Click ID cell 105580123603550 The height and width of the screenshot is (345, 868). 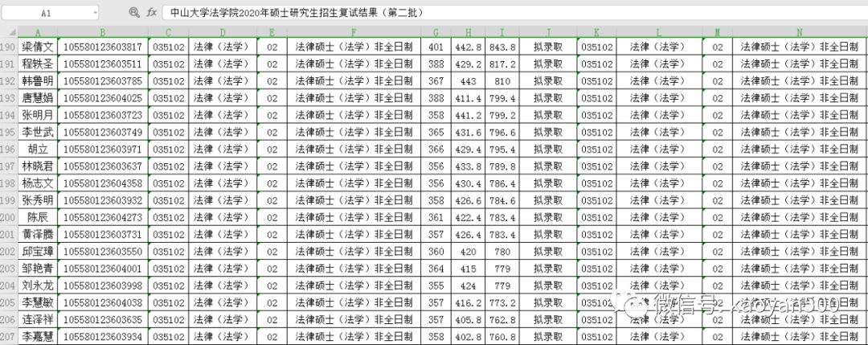point(103,252)
